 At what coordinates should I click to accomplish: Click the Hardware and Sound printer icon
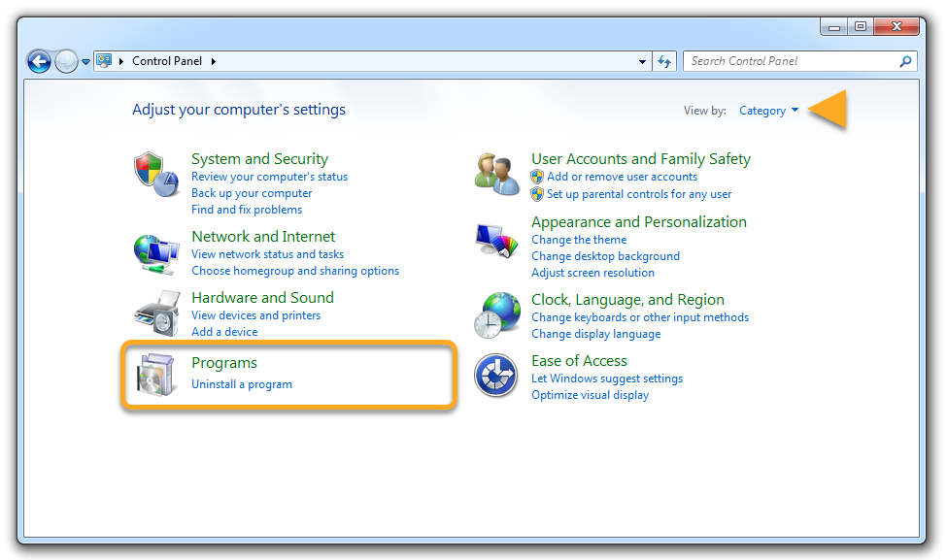click(x=155, y=313)
